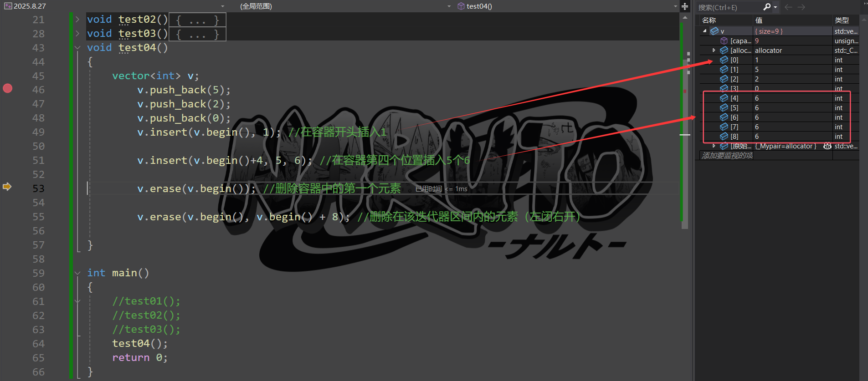868x381 pixels.
Task: Click the vector<int> v; declaration line
Action: (155, 76)
